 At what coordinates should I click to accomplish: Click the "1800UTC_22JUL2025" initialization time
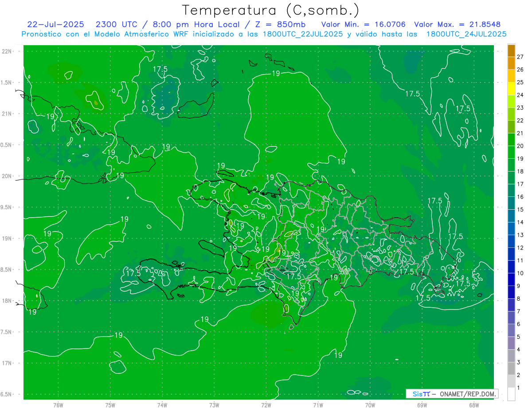(303, 34)
